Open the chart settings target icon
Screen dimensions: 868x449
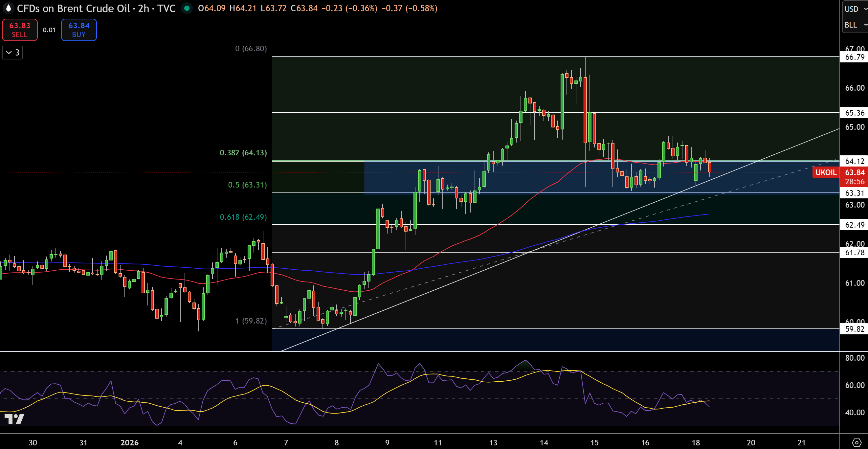857,442
